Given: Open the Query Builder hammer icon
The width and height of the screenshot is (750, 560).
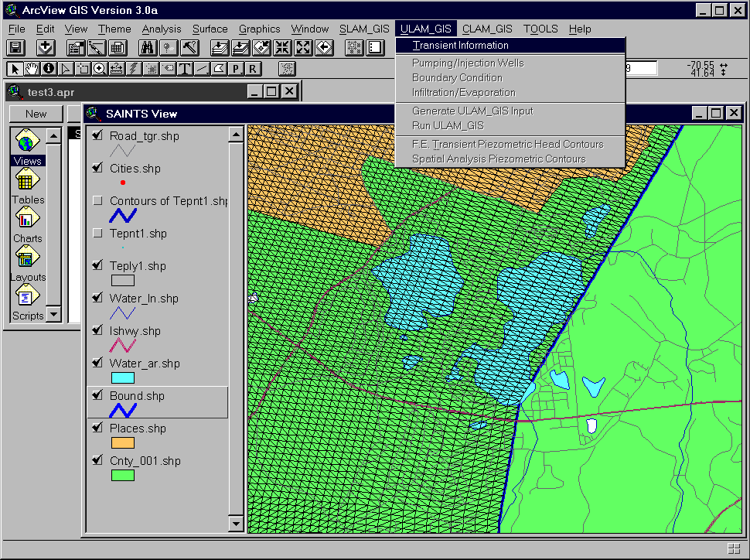Looking at the screenshot, I should tap(190, 47).
